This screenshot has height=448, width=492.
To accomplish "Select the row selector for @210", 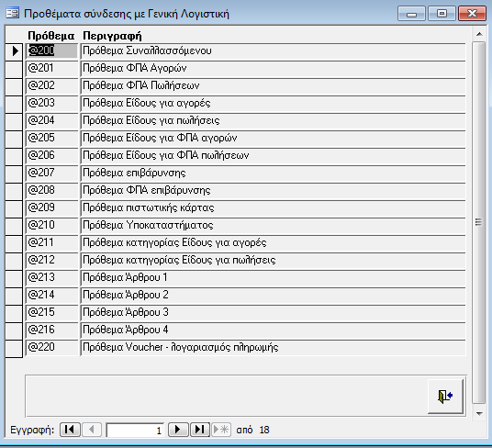I will (14, 226).
